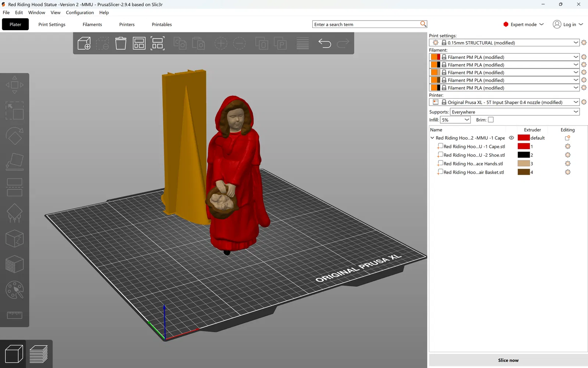This screenshot has width=588, height=368.
Task: Open printer settings gear icon
Action: pyautogui.click(x=584, y=102)
